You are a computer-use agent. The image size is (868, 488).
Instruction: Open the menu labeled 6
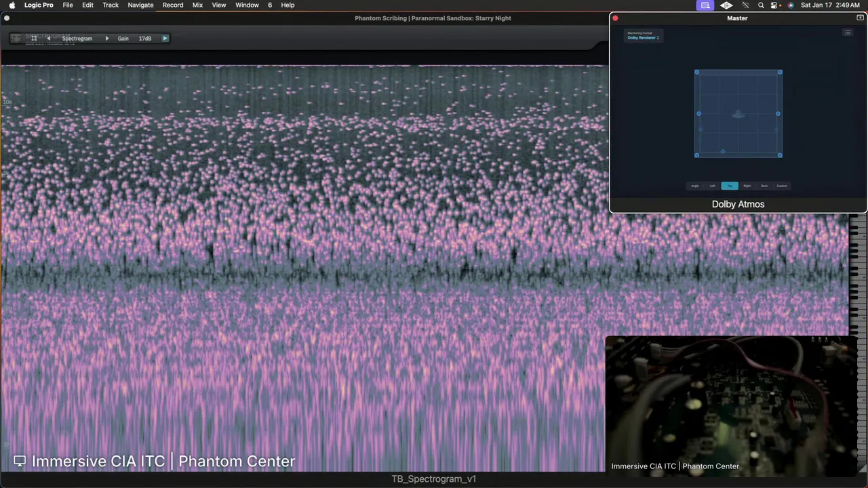(x=270, y=5)
